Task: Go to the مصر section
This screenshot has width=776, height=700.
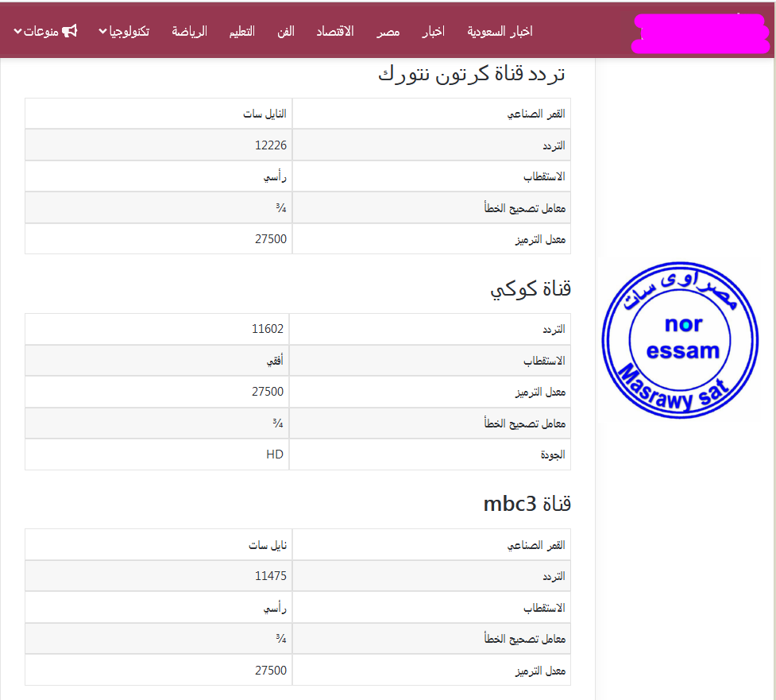Action: [x=388, y=32]
